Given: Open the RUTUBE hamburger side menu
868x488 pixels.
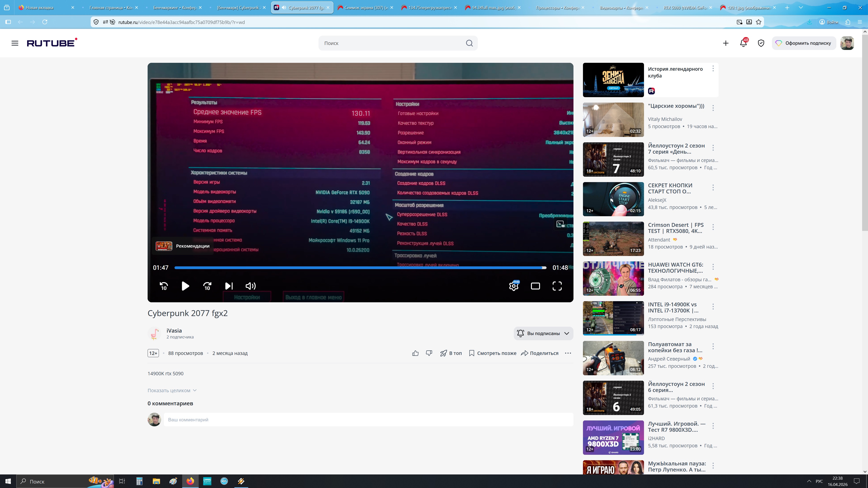Looking at the screenshot, I should point(15,43).
